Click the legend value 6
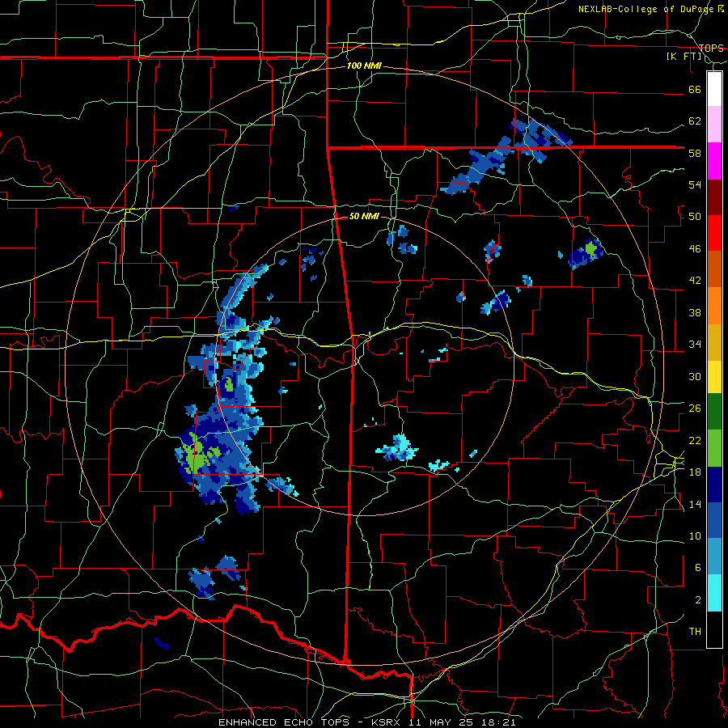 click(x=697, y=568)
